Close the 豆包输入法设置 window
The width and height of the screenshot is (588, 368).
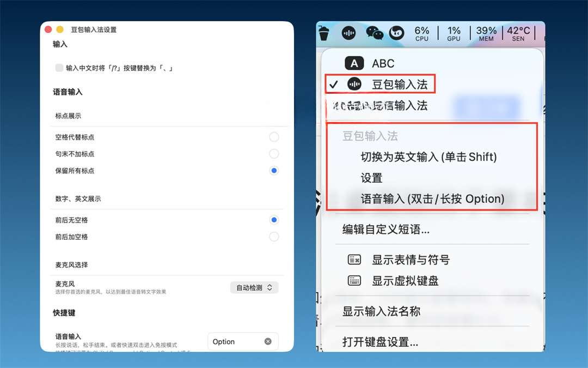click(x=48, y=29)
